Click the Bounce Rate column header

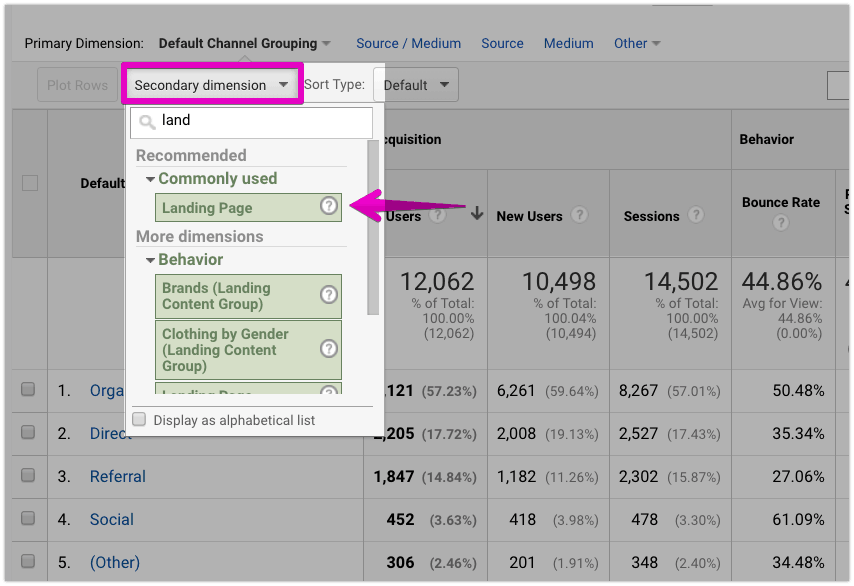pos(781,202)
